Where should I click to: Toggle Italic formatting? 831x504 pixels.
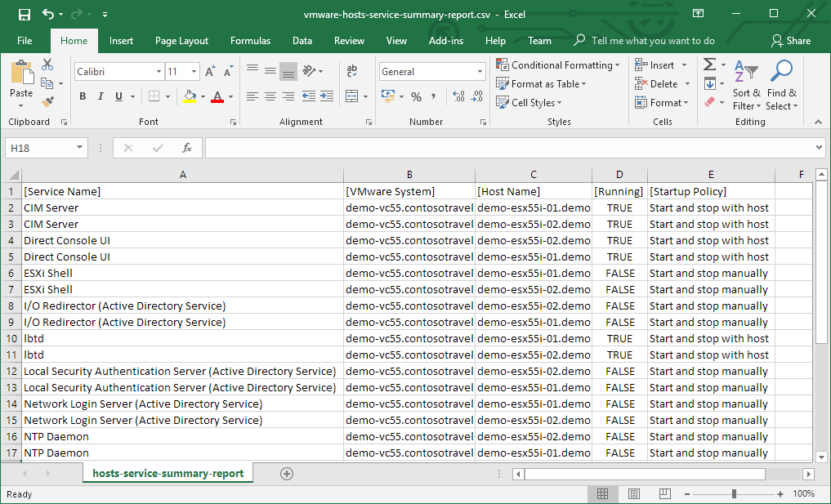pos(101,96)
